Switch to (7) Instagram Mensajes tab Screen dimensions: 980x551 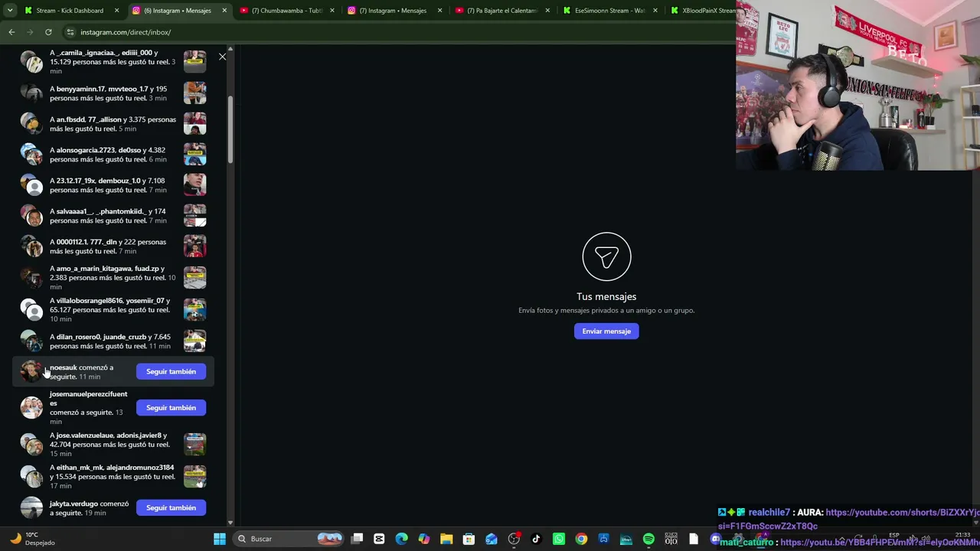pos(394,11)
